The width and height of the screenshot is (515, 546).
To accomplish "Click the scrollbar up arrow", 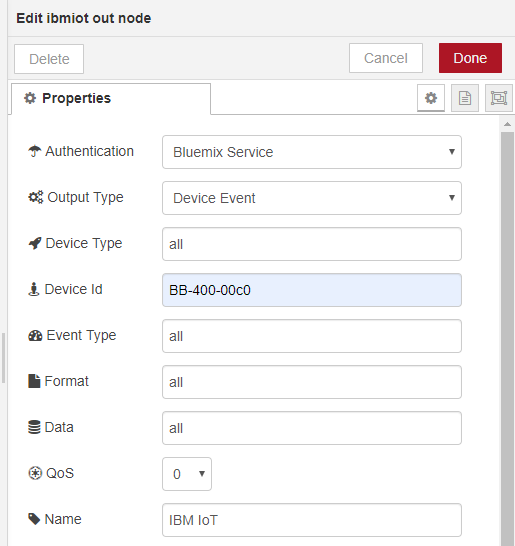I will 507,124.
